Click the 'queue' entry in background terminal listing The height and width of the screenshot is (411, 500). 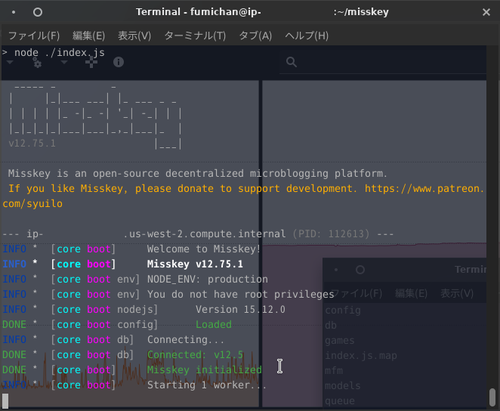click(340, 401)
